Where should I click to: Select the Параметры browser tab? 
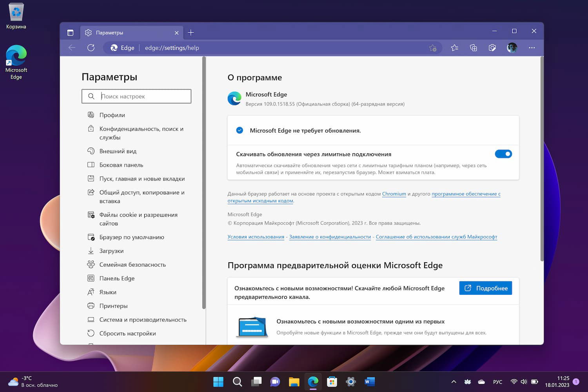[x=132, y=33]
